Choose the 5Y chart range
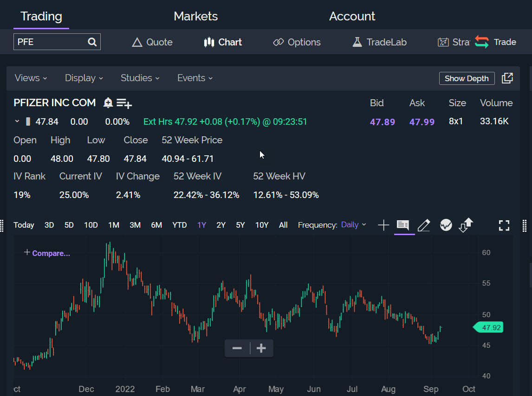The height and width of the screenshot is (396, 532). 240,225
